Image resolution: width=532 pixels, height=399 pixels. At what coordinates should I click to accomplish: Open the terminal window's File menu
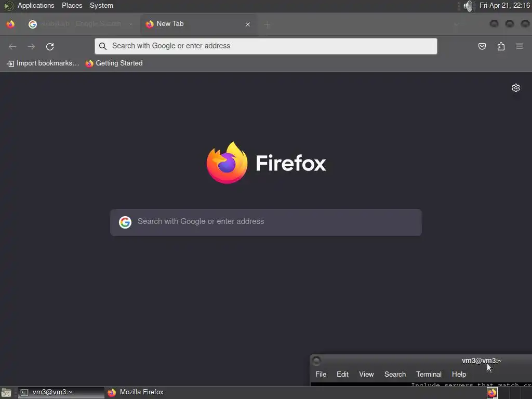point(321,374)
